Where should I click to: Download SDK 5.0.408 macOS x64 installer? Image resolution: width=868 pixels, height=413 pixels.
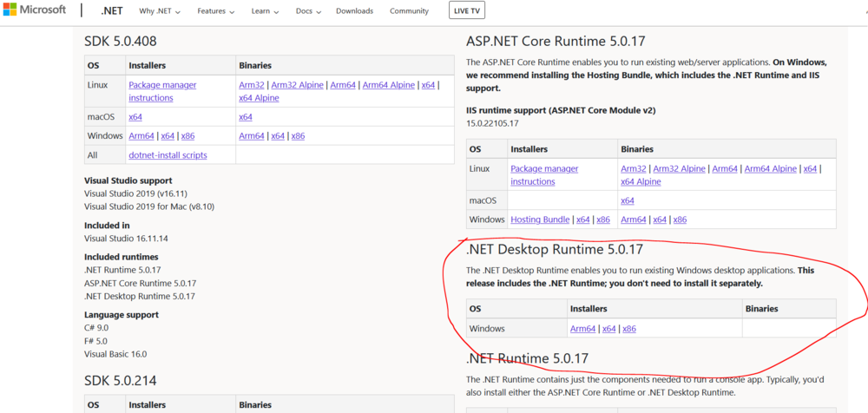pyautogui.click(x=135, y=116)
